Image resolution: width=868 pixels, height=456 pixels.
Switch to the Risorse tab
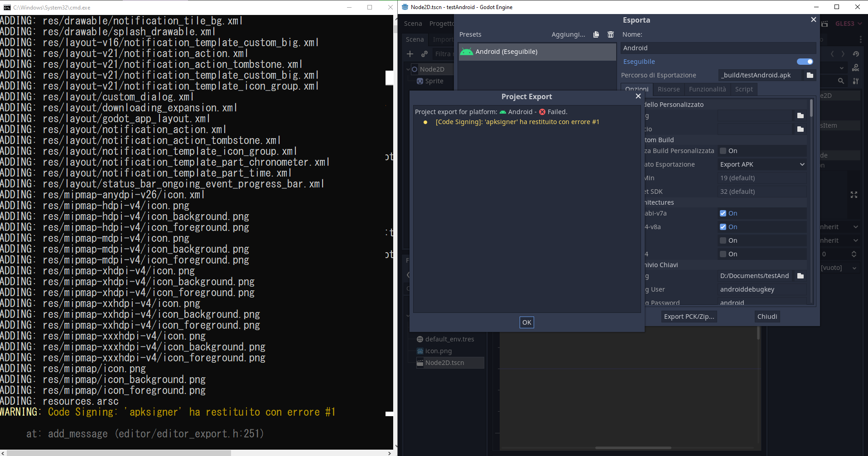[668, 89]
